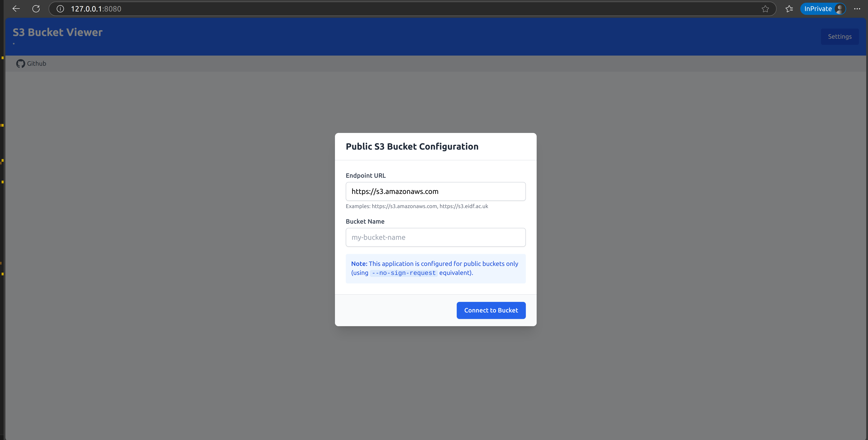The width and height of the screenshot is (868, 440).
Task: Click the Github octocat icon
Action: point(20,64)
